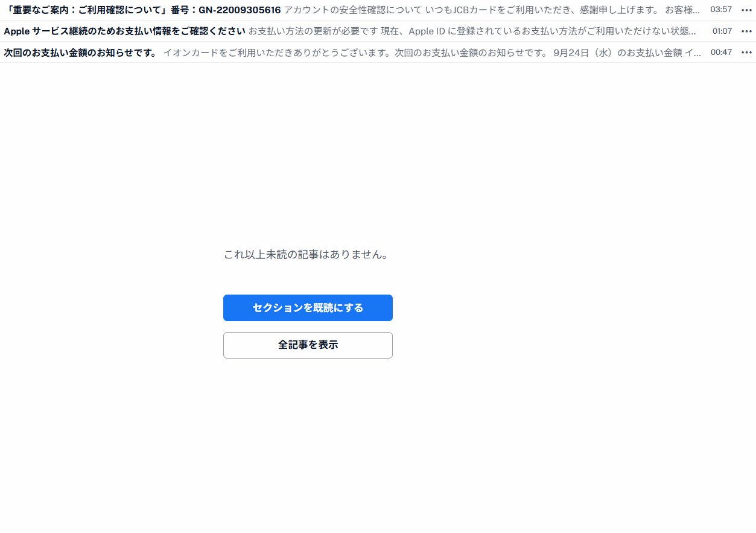Open more options for the JCB card email
756x533 pixels.
746,10
